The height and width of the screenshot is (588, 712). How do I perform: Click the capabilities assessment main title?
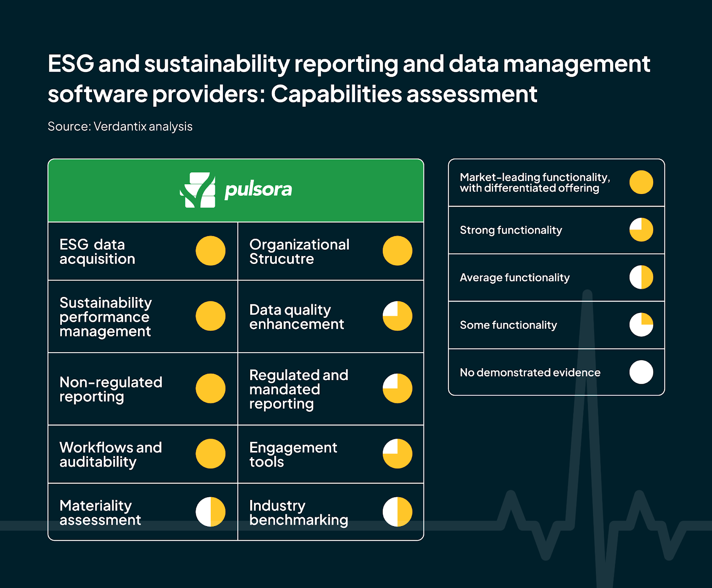pyautogui.click(x=348, y=79)
